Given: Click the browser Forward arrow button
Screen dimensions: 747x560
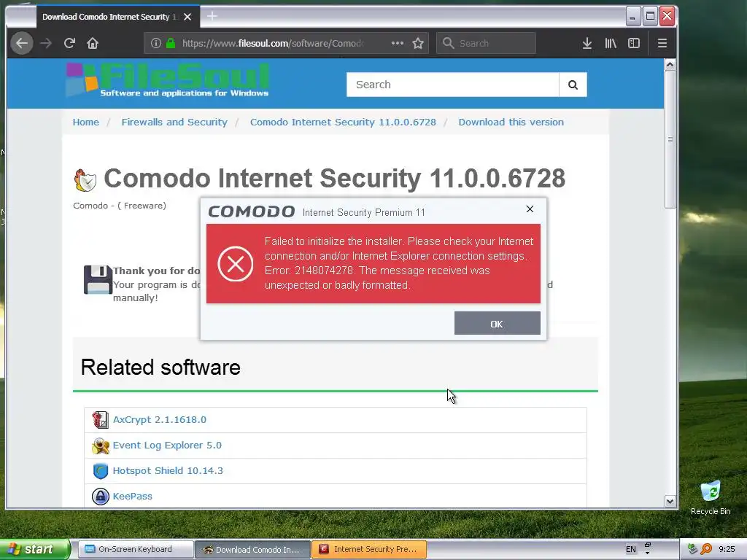Looking at the screenshot, I should (x=46, y=43).
